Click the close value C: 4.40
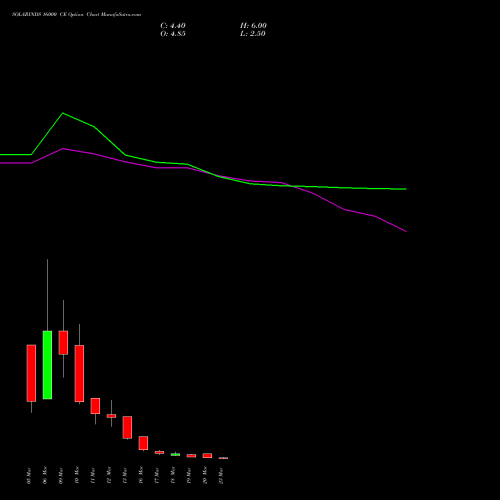The width and height of the screenshot is (500, 500). 173,26
